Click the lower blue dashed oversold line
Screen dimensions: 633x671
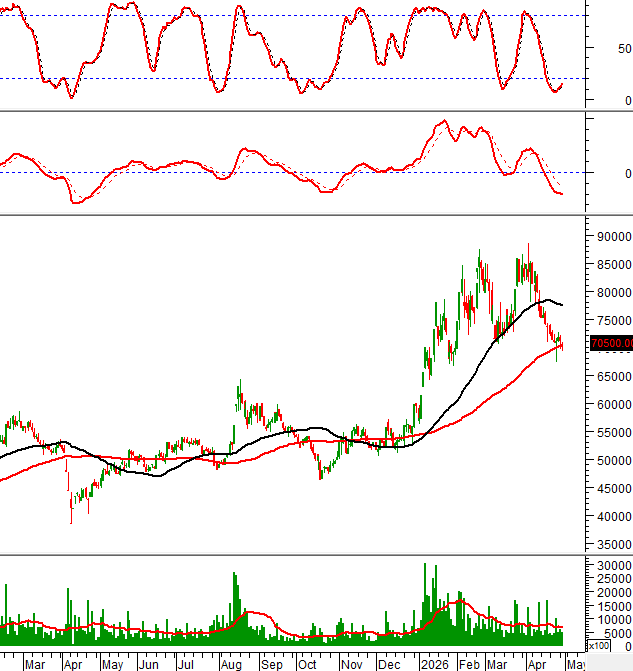tap(293, 78)
